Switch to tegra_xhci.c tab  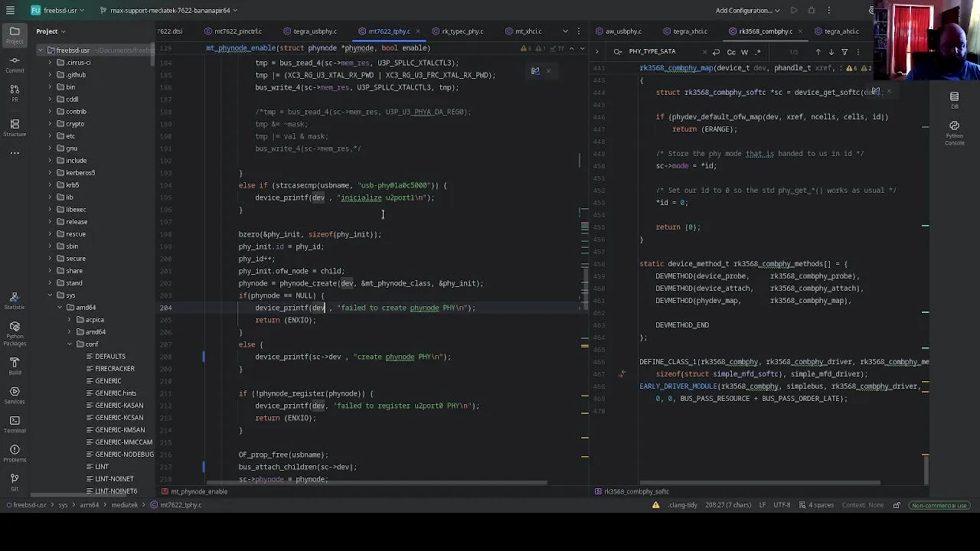click(x=684, y=31)
